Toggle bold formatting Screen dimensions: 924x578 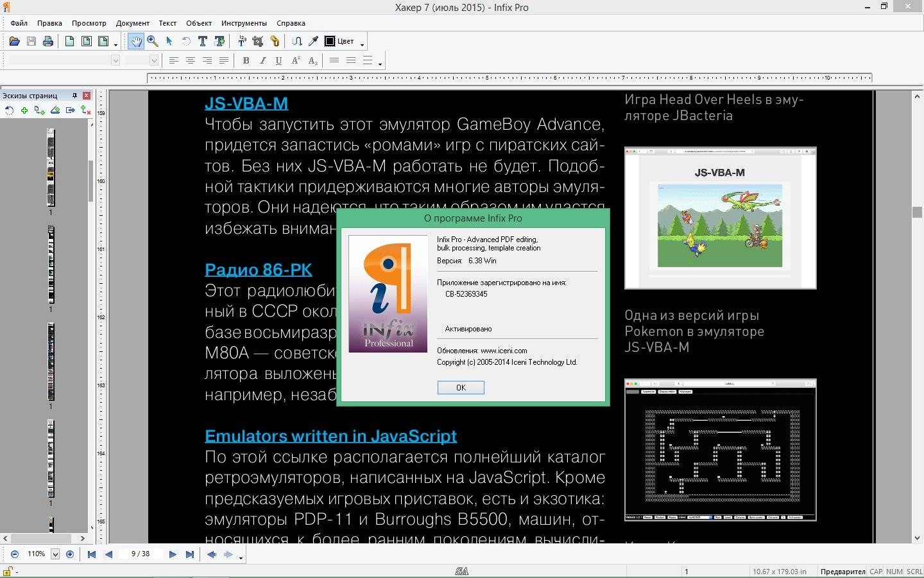pos(246,60)
